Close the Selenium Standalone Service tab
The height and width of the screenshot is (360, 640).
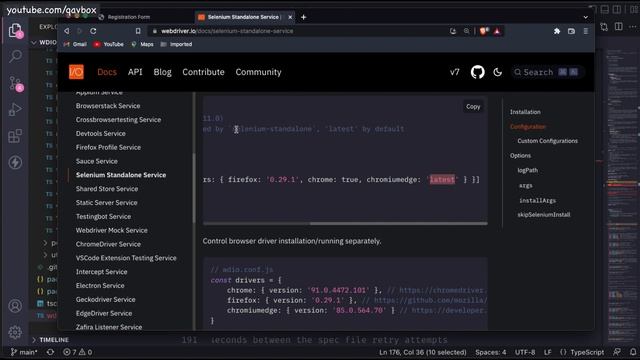[x=290, y=17]
